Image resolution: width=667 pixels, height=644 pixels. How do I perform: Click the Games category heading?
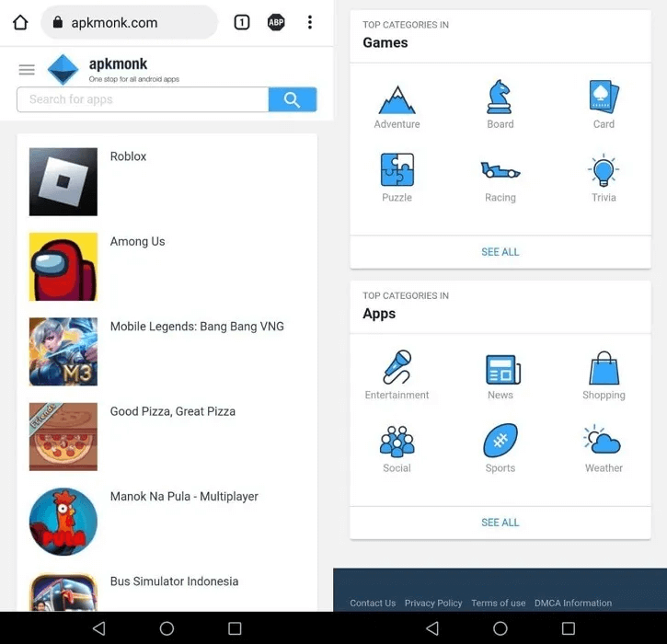click(x=385, y=42)
